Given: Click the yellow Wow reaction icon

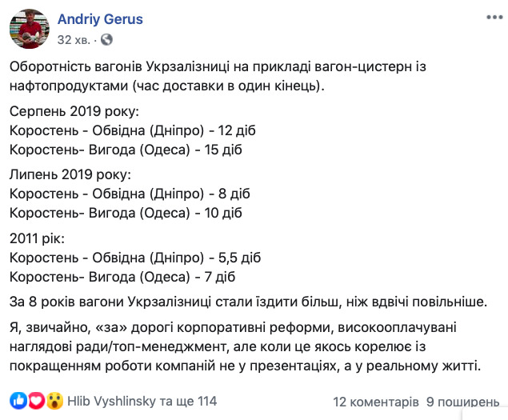Looking at the screenshot, I should coord(54,400).
